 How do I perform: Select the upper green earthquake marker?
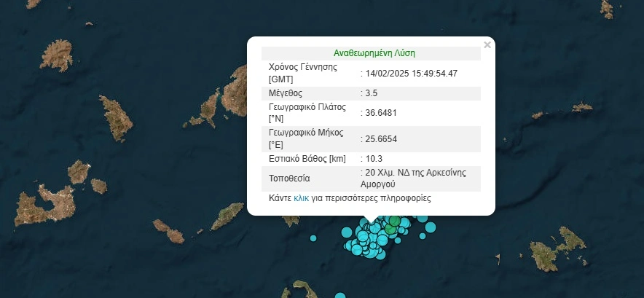pos(394,220)
